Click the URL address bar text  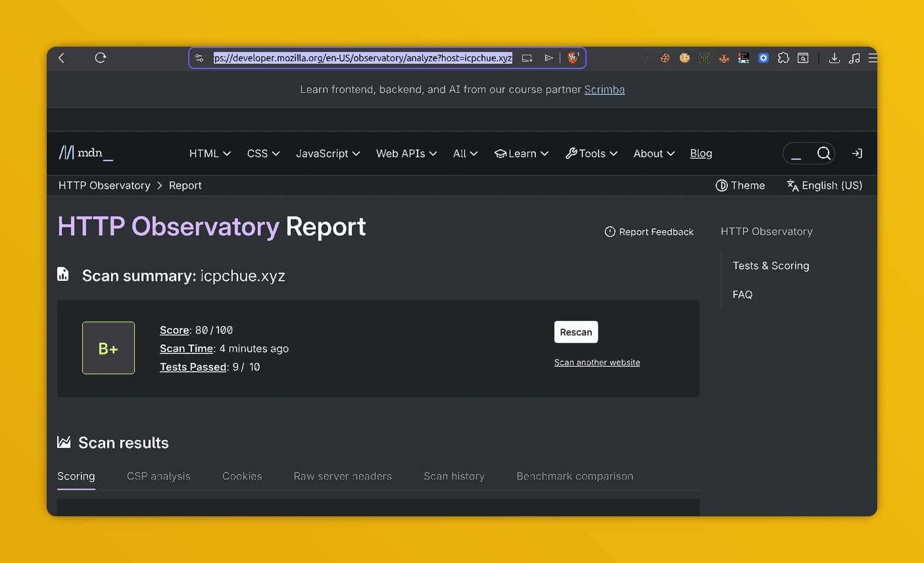click(x=362, y=58)
